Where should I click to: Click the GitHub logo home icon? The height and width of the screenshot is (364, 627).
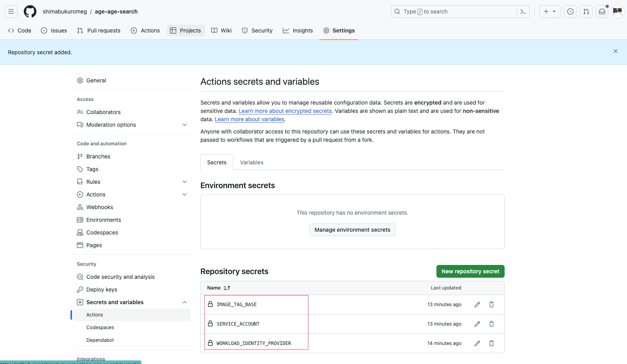(x=30, y=11)
